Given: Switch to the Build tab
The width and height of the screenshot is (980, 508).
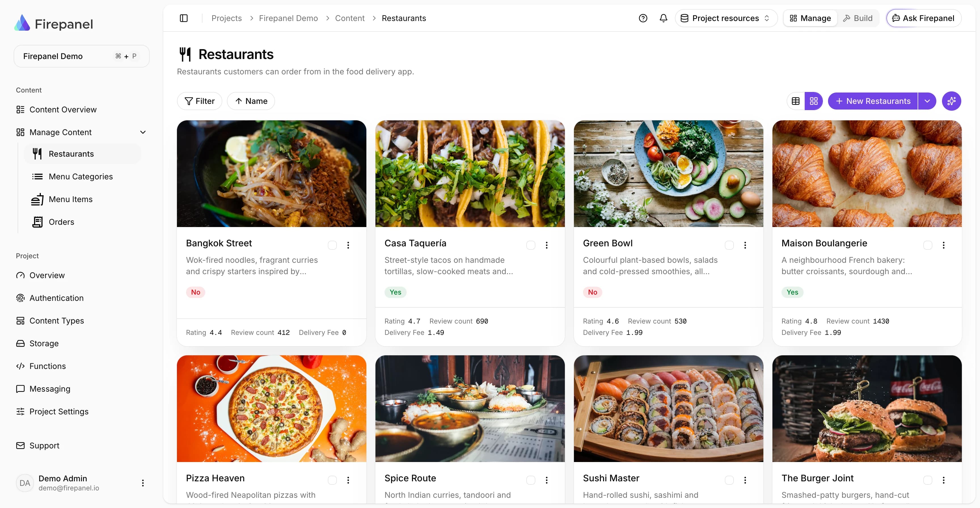Looking at the screenshot, I should click(858, 18).
